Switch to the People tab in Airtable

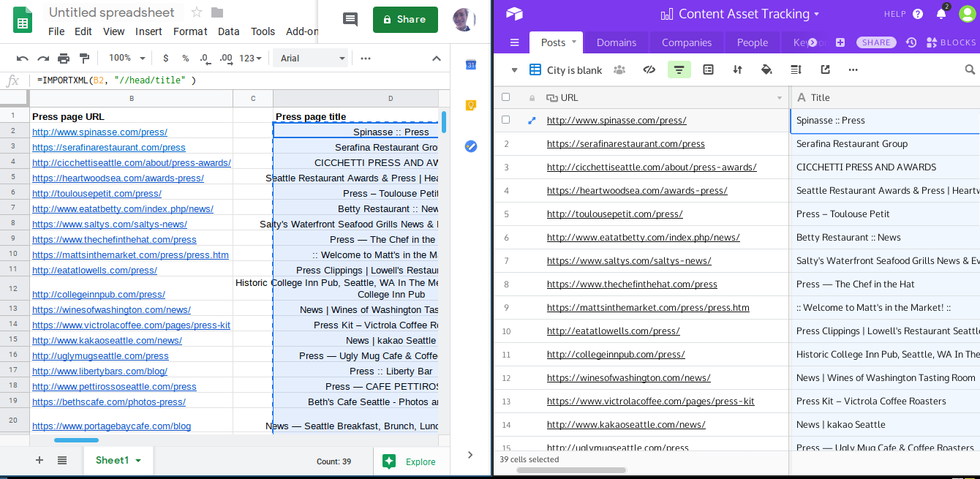pos(753,42)
